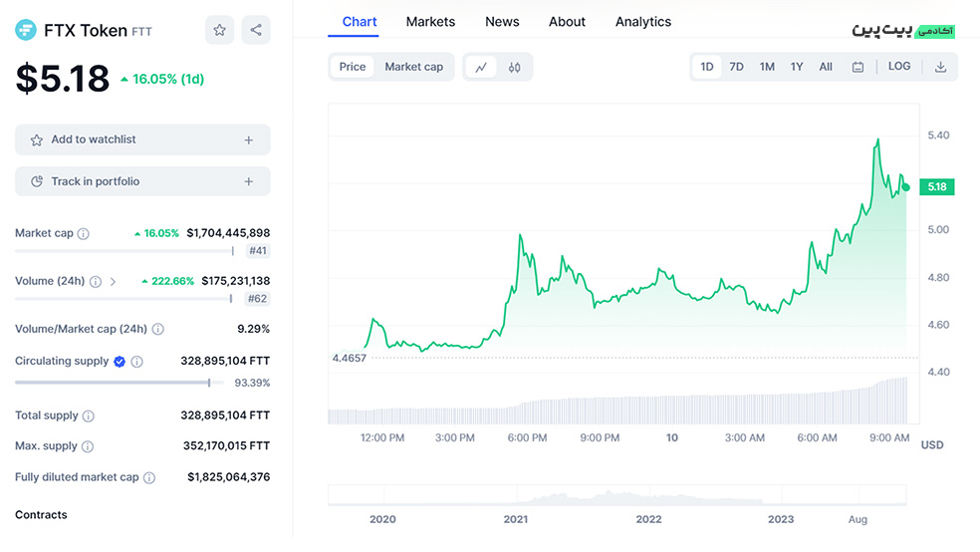Click the info icon next to Max. supply
The image size is (980, 552).
tap(88, 446)
